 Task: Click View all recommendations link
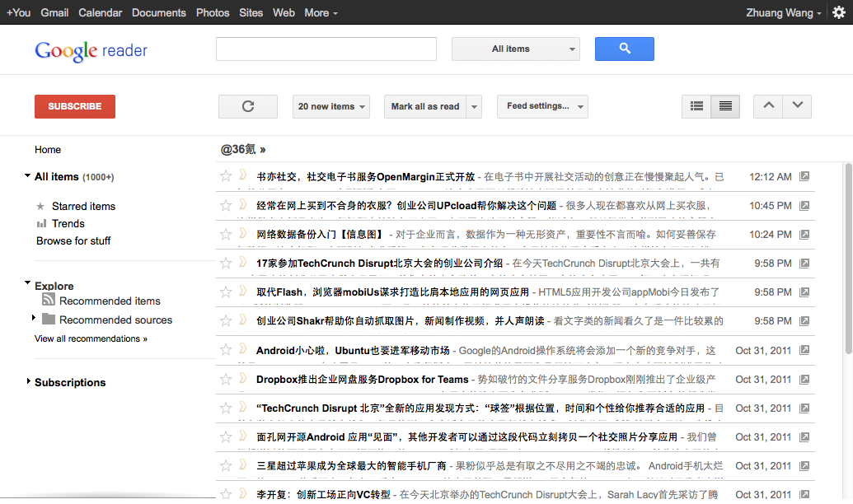91,338
